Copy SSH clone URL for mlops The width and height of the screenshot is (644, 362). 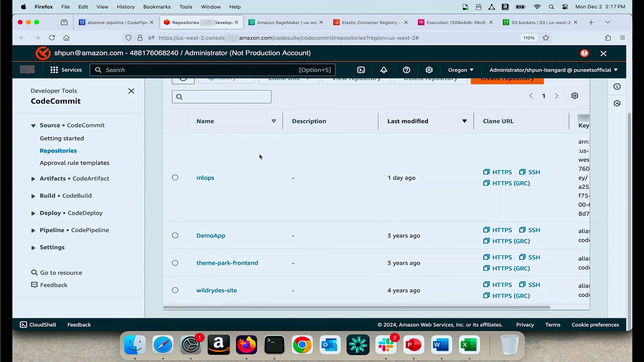coord(529,172)
